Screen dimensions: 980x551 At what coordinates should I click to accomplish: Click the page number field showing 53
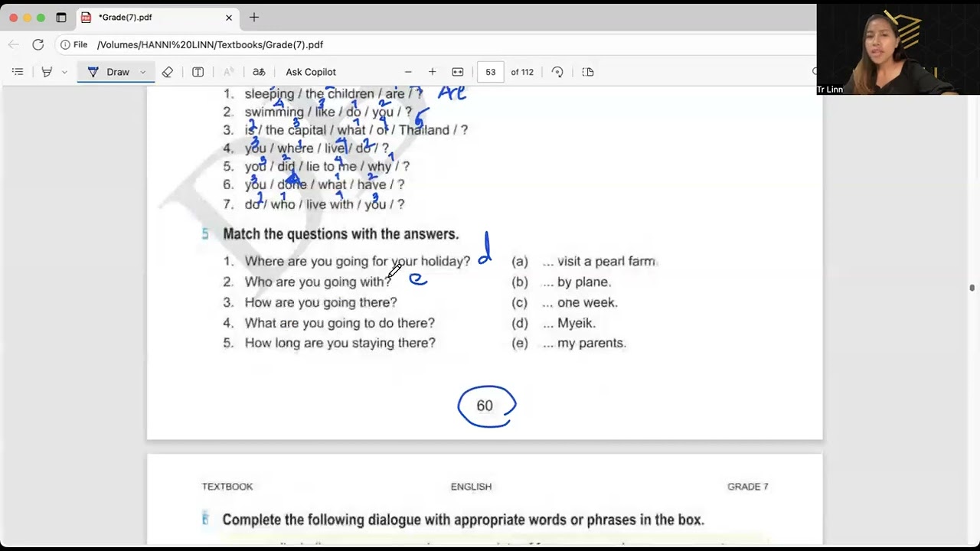pyautogui.click(x=490, y=72)
